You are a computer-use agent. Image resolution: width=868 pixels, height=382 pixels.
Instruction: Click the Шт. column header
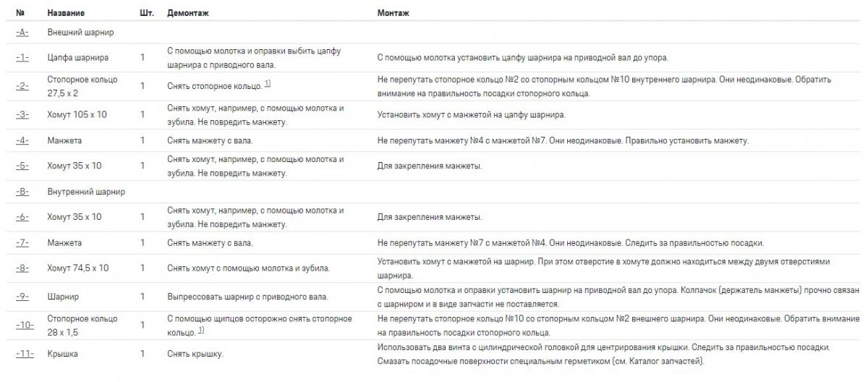click(x=145, y=13)
